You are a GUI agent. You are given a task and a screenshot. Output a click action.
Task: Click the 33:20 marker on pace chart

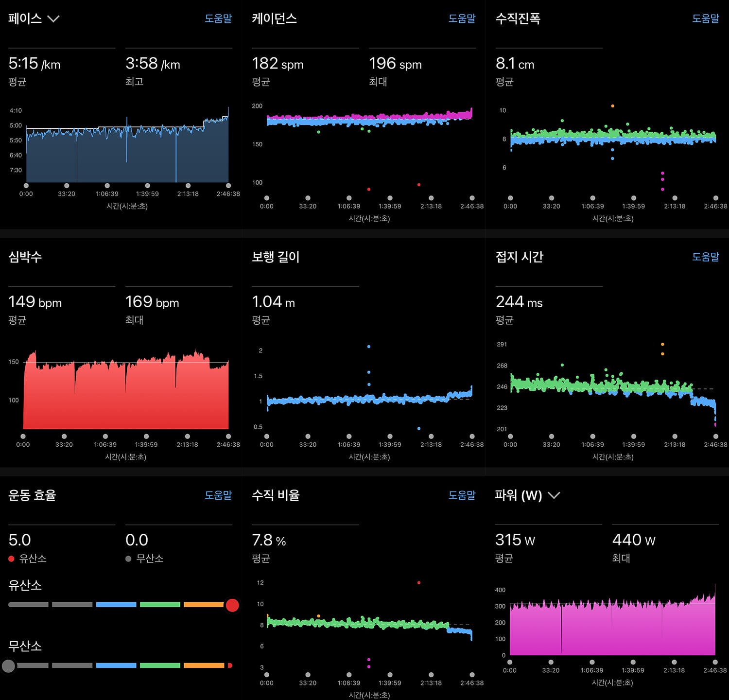click(x=67, y=186)
